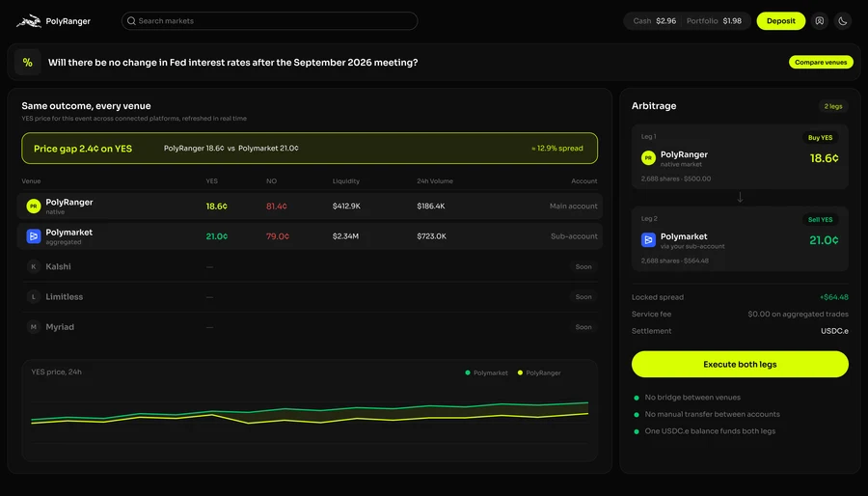868x496 pixels.
Task: Toggle dark mode moon icon
Action: pyautogui.click(x=843, y=21)
